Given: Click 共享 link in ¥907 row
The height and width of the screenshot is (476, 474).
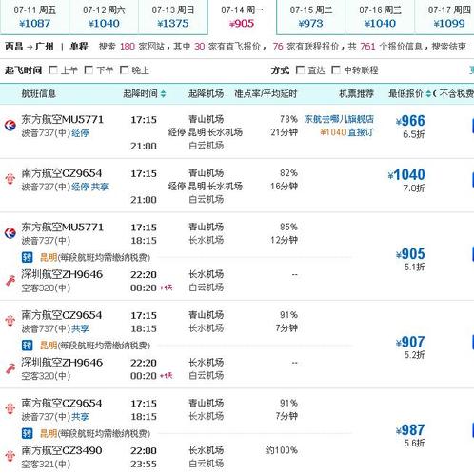Looking at the screenshot, I should 80,328.
